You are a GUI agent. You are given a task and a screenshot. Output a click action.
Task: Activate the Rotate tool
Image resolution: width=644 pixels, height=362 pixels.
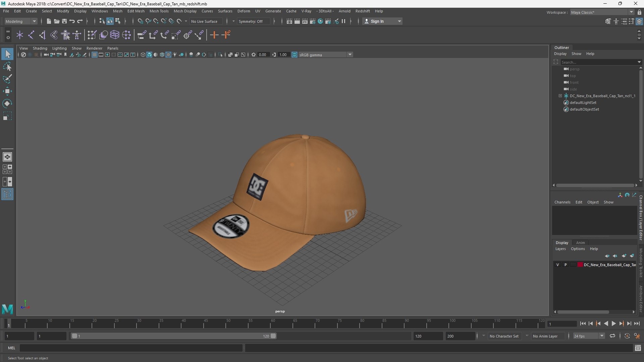pos(7,104)
